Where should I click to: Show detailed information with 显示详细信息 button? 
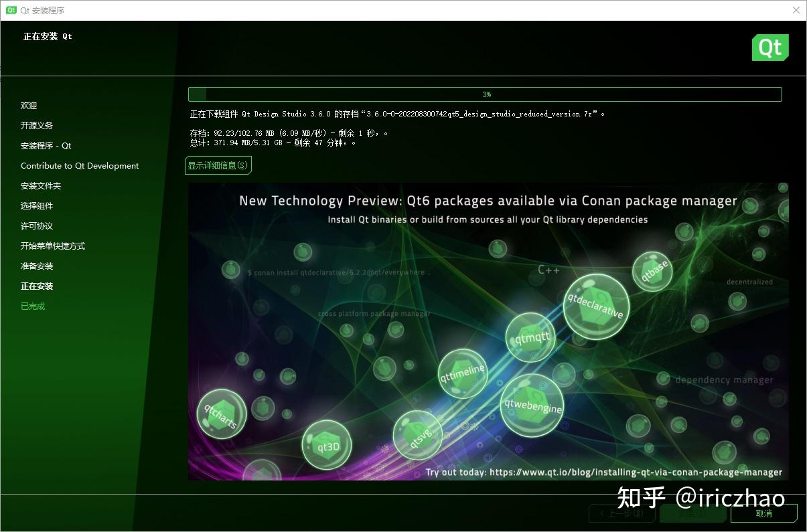pos(218,165)
